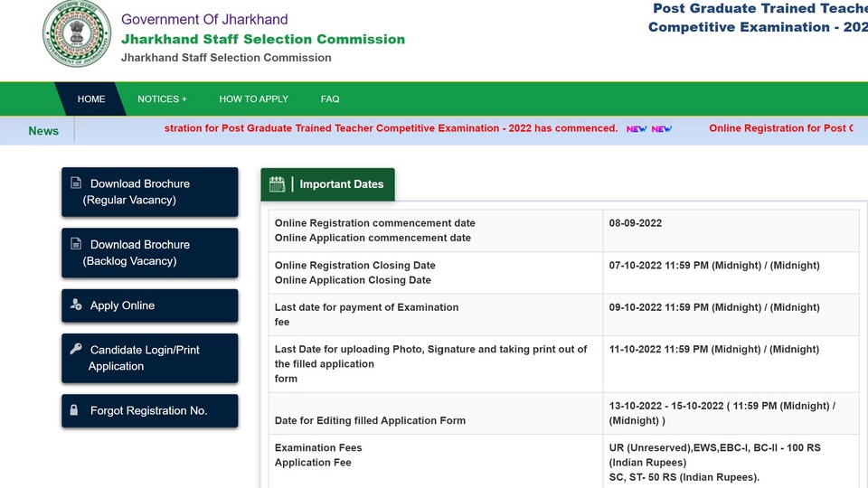
Task: Click the document icon on Regular Vacancy brochure
Action: pos(76,183)
